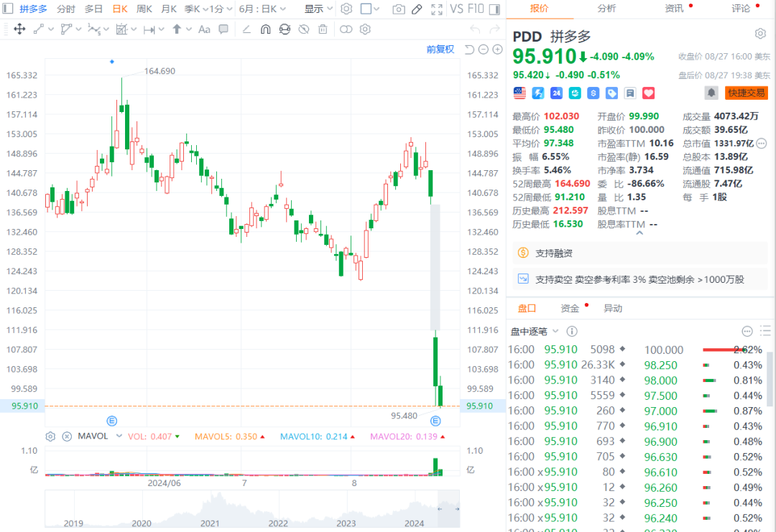Select the trend line drawing tool
The height and width of the screenshot is (532, 776).
[x=38, y=29]
